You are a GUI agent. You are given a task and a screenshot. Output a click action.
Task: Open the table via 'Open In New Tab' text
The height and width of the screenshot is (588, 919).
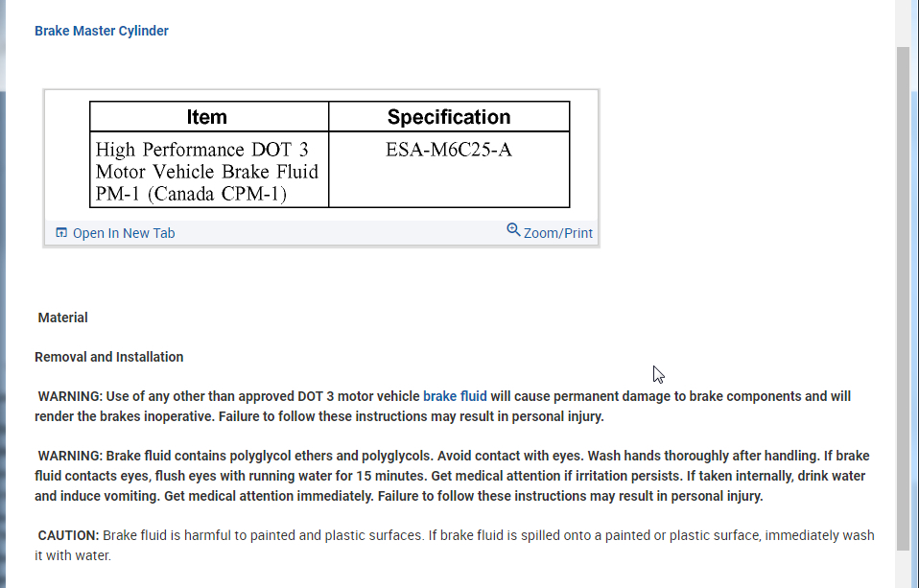pos(124,233)
